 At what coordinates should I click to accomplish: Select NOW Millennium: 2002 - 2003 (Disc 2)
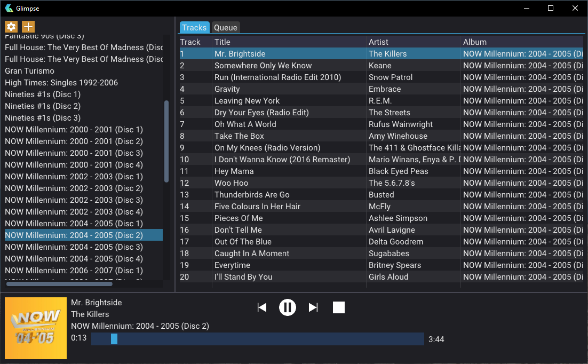pos(84,188)
